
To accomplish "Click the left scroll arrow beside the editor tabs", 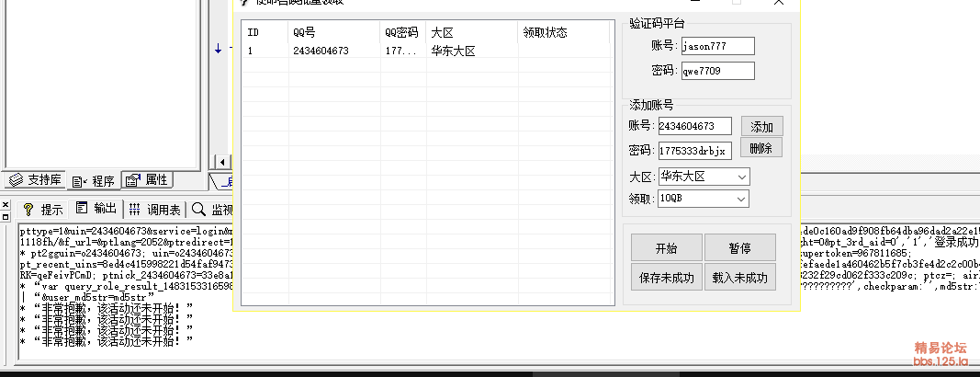I will click(x=224, y=163).
